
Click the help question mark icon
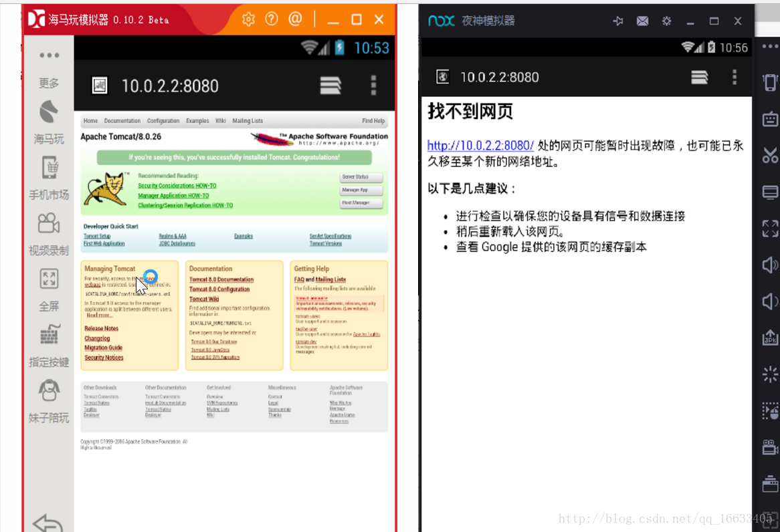click(272, 19)
